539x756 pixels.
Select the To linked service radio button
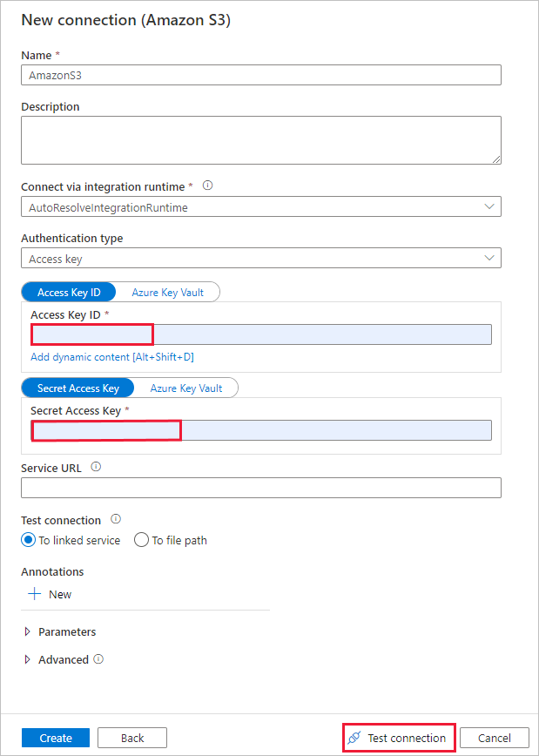27,540
